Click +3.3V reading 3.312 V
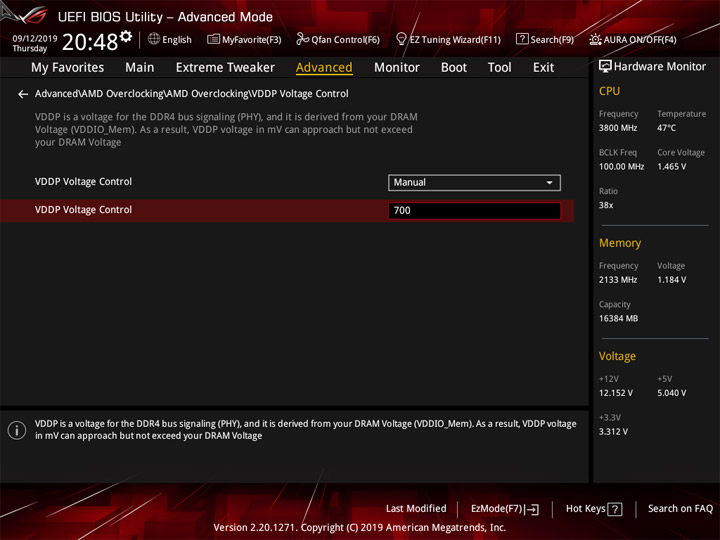 tap(613, 432)
